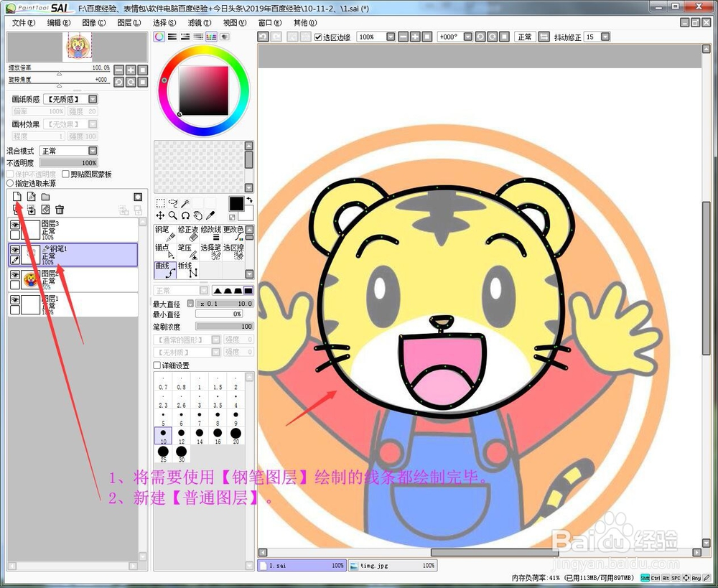Show the color wheel panel
718x588 pixels.
tap(159, 37)
